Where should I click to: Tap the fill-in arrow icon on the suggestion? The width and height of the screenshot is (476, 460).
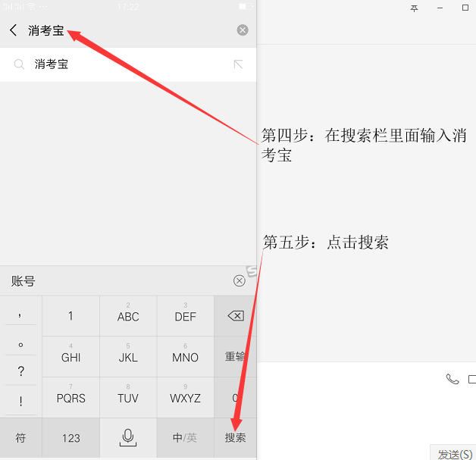pyautogui.click(x=238, y=64)
